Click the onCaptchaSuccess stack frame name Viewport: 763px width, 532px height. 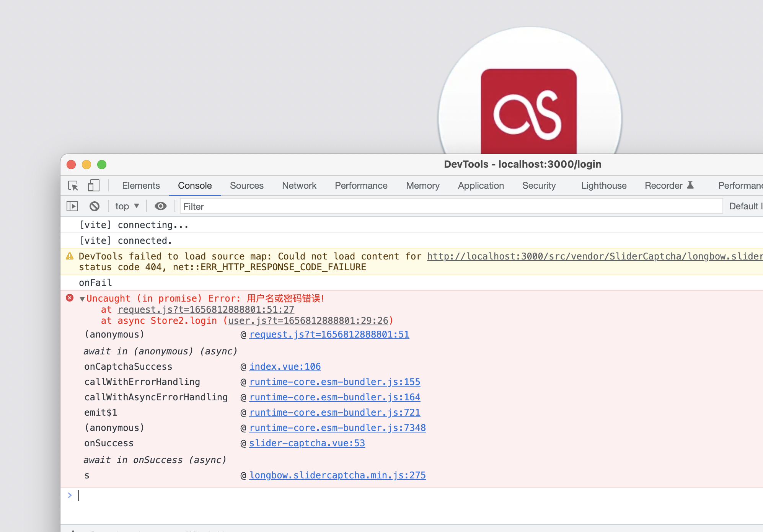128,367
